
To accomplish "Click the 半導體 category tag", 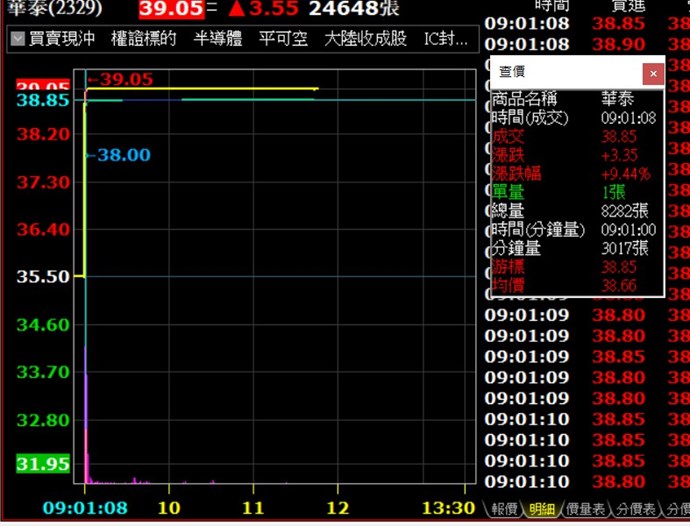I will (x=217, y=40).
